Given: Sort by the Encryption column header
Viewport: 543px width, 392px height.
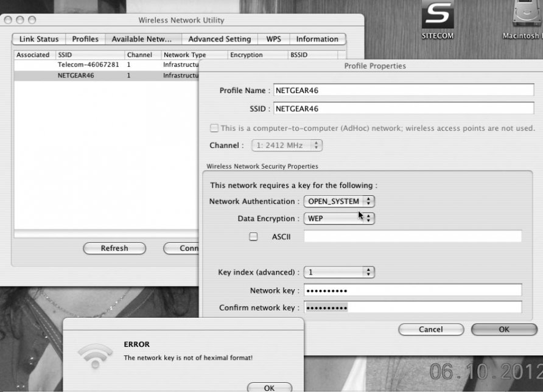Looking at the screenshot, I should pos(257,55).
